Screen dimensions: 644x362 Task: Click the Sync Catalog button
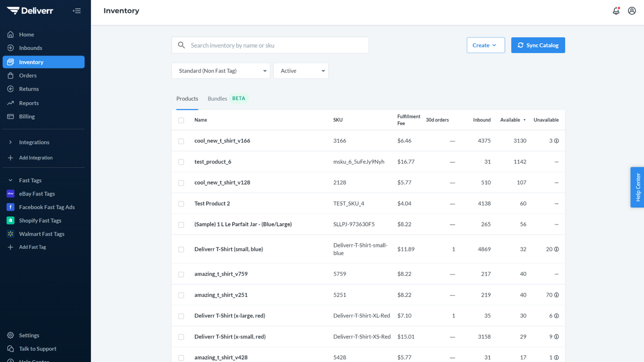[x=538, y=45]
